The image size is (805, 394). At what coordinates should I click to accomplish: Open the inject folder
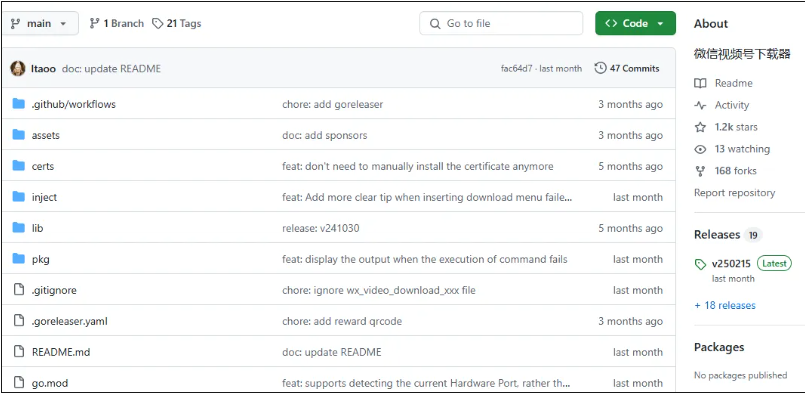click(x=44, y=197)
